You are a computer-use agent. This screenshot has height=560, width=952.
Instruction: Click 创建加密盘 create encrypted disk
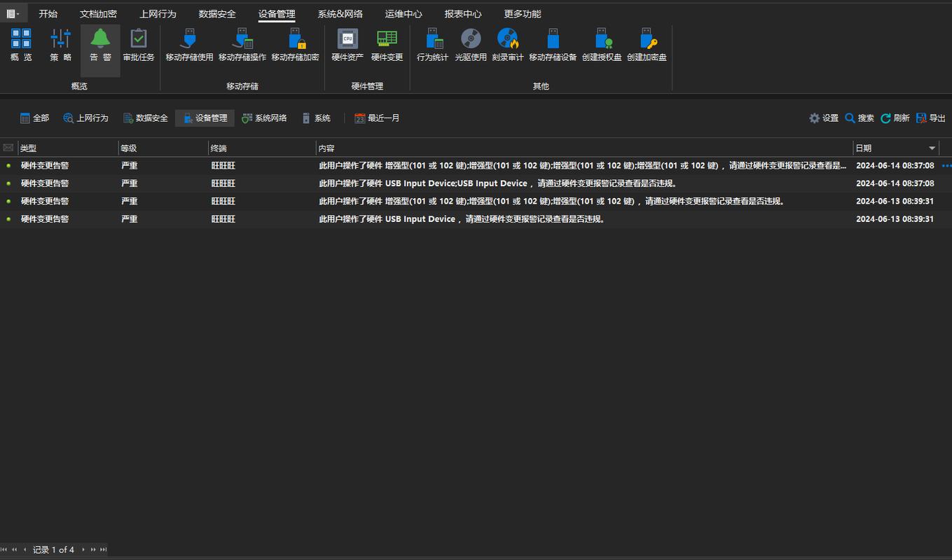pyautogui.click(x=647, y=45)
